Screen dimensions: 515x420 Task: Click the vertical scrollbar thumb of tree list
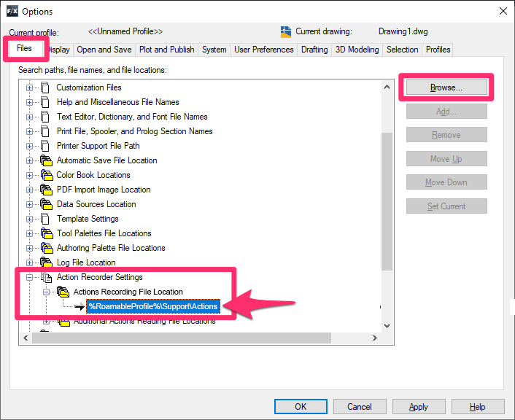[x=387, y=201]
